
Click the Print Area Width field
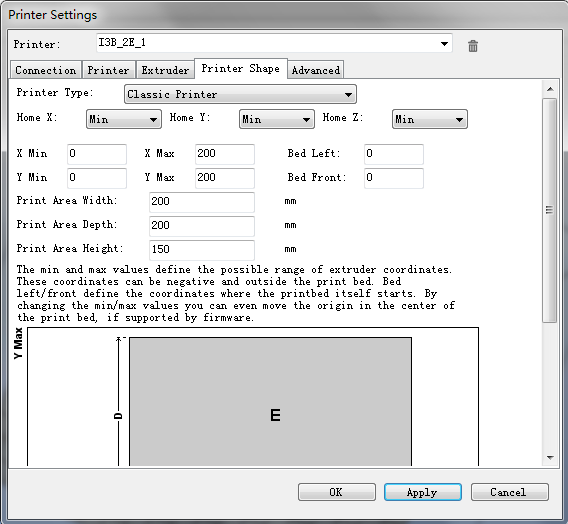pos(202,202)
